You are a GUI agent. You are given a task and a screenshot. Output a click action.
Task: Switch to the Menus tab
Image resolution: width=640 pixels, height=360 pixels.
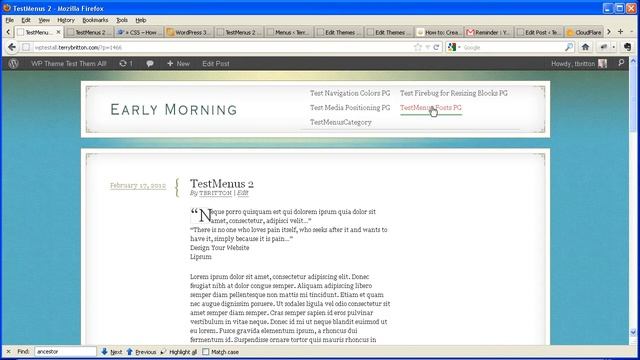tap(289, 32)
